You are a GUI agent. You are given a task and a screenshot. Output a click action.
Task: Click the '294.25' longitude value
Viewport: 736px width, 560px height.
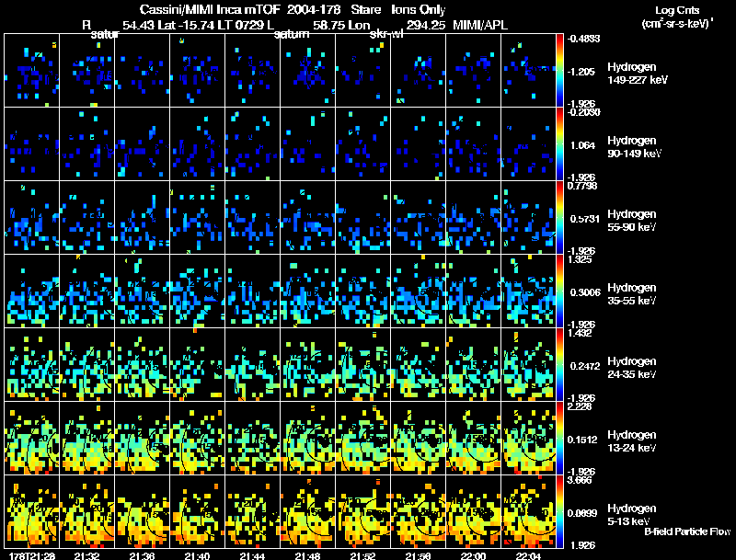point(426,25)
